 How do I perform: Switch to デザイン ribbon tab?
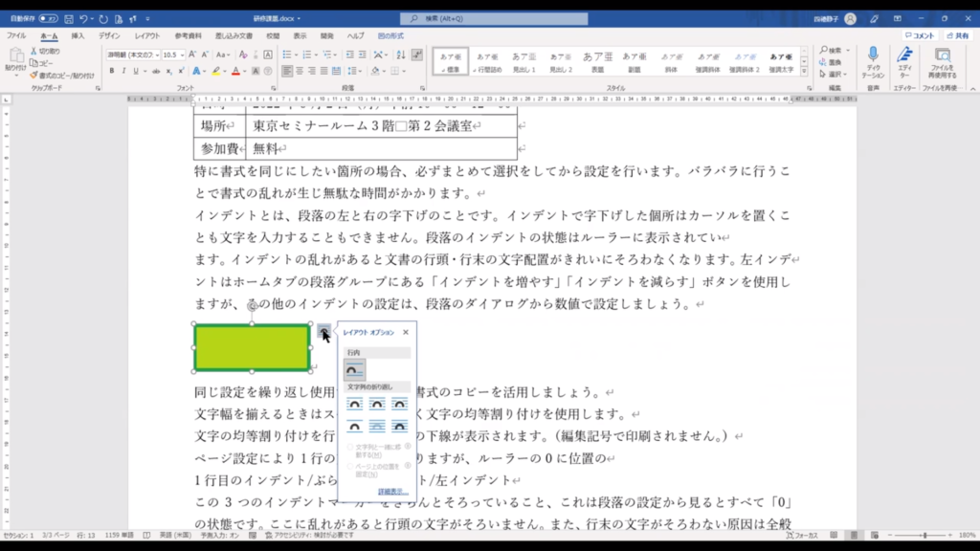[109, 35]
